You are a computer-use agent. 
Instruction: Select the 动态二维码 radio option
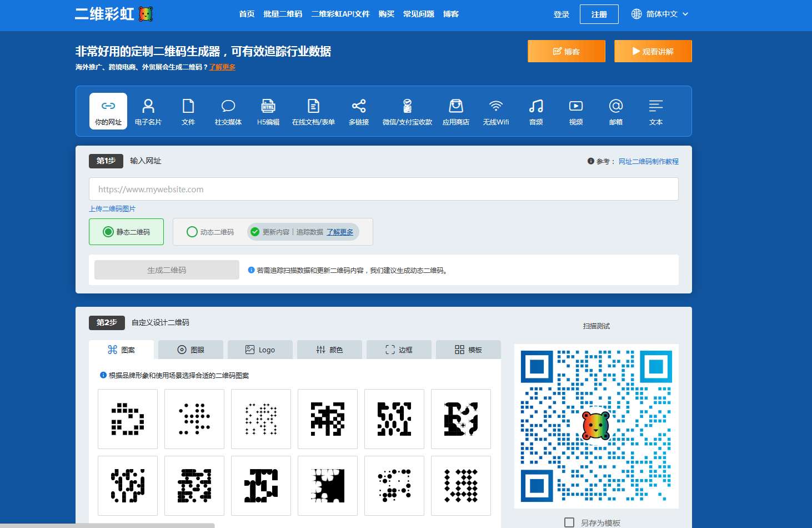[210, 232]
